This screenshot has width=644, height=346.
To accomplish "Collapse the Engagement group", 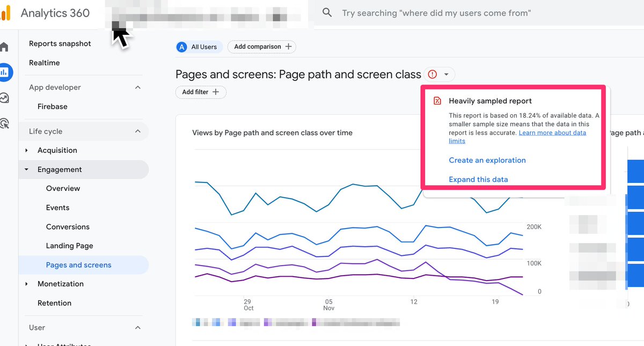I will click(27, 170).
